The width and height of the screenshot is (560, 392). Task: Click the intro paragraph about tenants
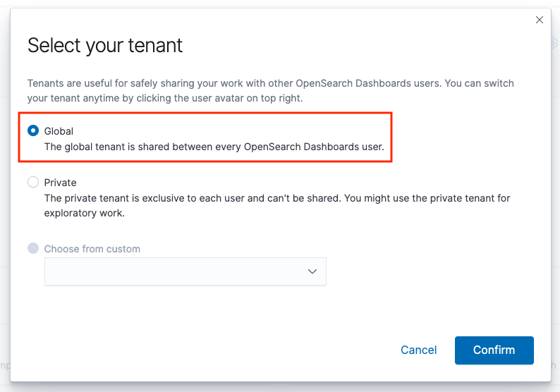[x=270, y=83]
